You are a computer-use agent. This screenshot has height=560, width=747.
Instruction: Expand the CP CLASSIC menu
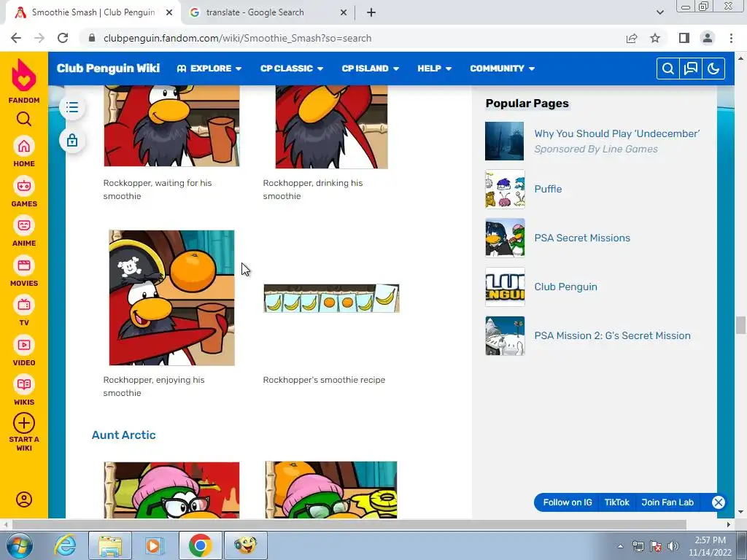[292, 69]
